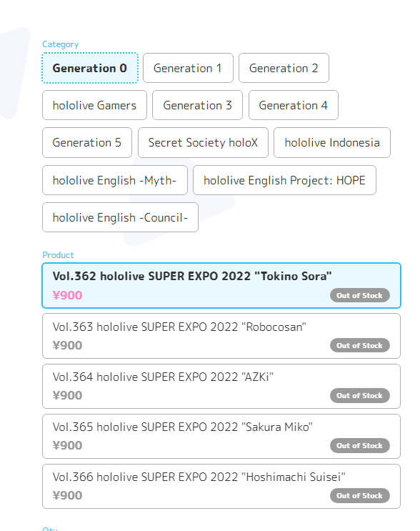Pick the Generation 2 category

284,68
